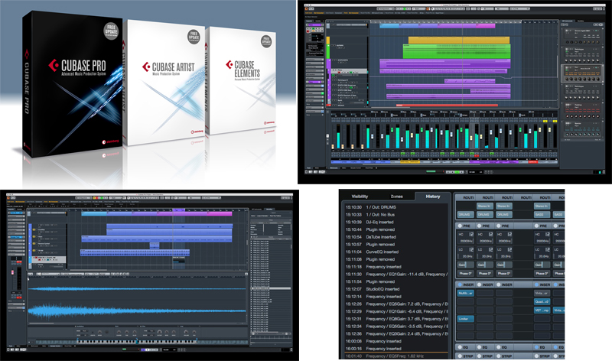Select the 15:11:30 EQ1Gain -11.4 dB entry
The width and height of the screenshot is (612, 364).
coord(396,275)
